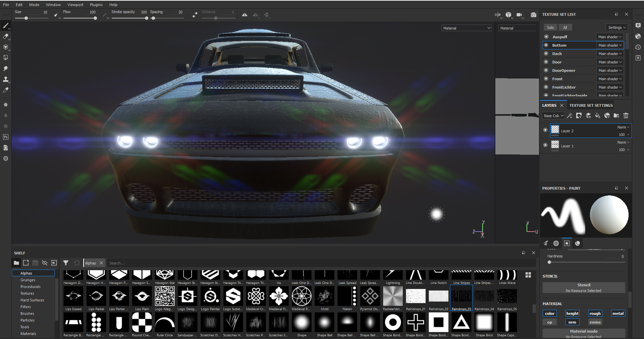Select the Polygon Fill tool

[x=6, y=58]
